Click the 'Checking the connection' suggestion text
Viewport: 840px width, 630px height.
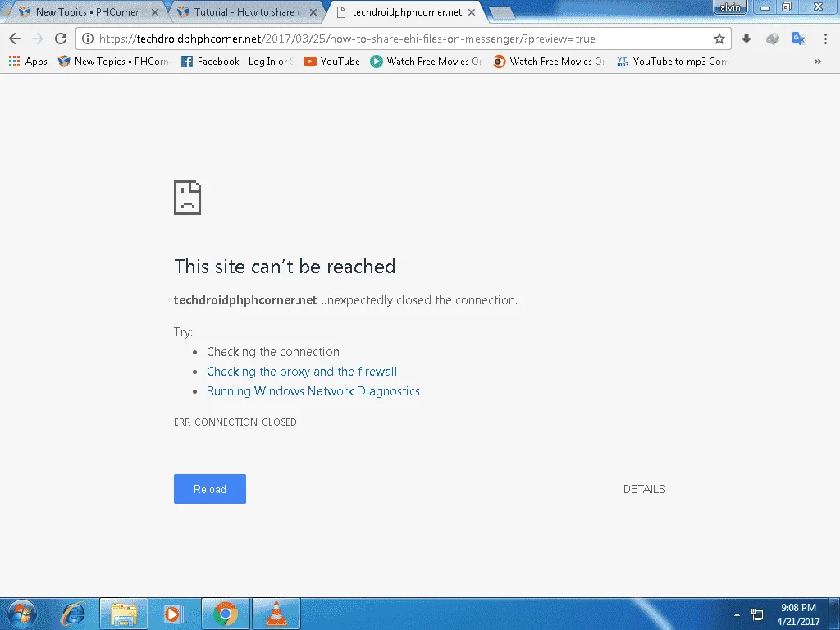point(273,352)
